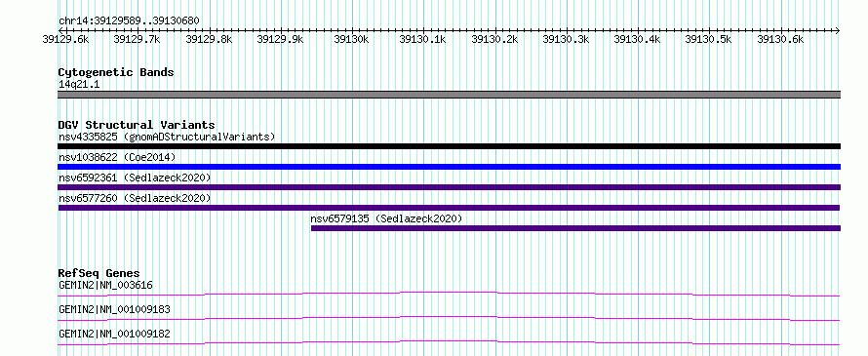Select the pink GEMIN2 NM_001009183 gene line
Image resolution: width=868 pixels, height=356 pixels.
click(449, 318)
